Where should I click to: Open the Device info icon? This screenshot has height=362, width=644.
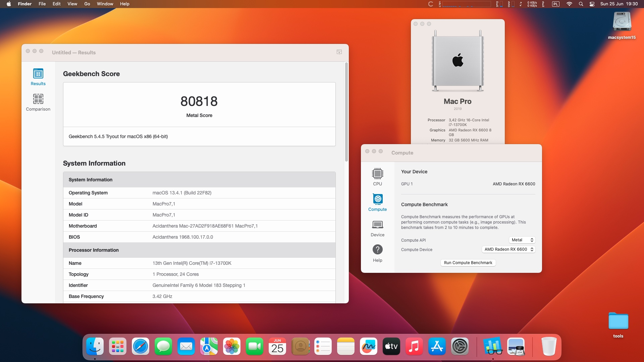[x=377, y=228]
